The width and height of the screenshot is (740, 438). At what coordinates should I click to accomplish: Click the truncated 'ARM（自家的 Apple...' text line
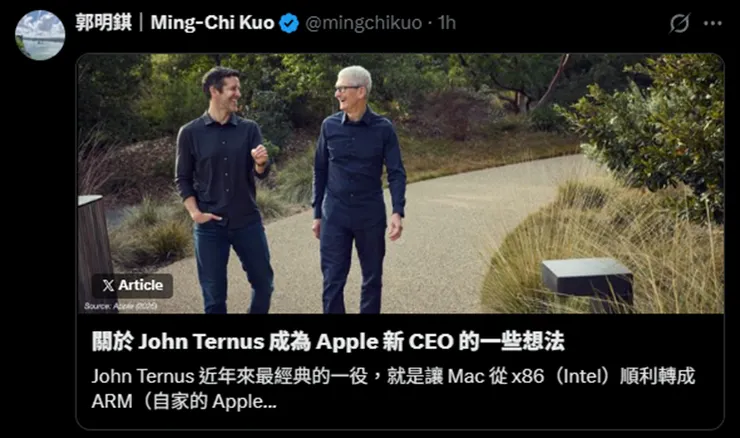pyautogui.click(x=184, y=402)
